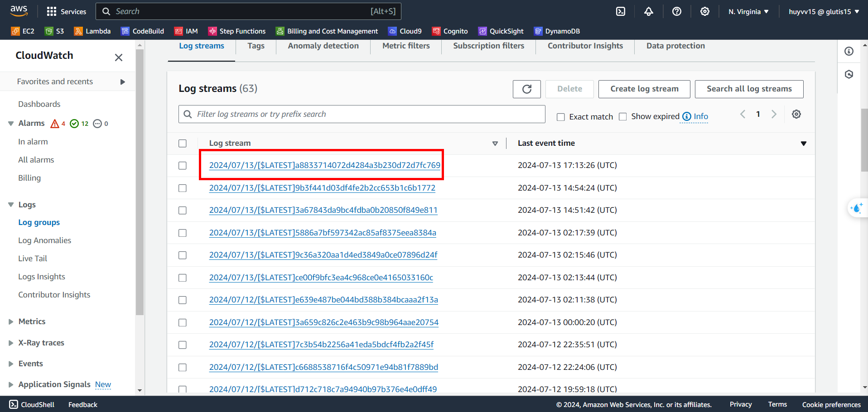Expand the X-Ray traces section

(x=11, y=343)
